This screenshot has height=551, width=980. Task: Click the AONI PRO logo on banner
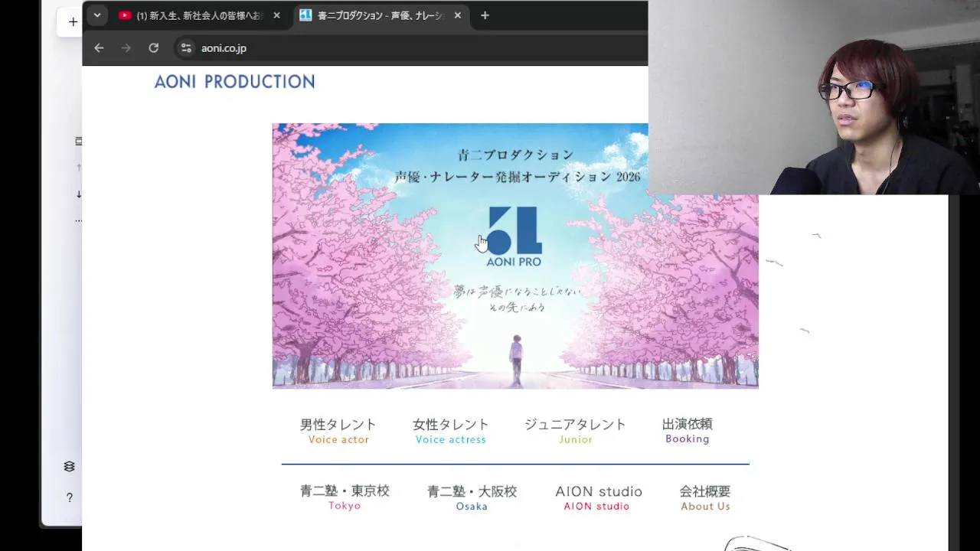pyautogui.click(x=514, y=236)
